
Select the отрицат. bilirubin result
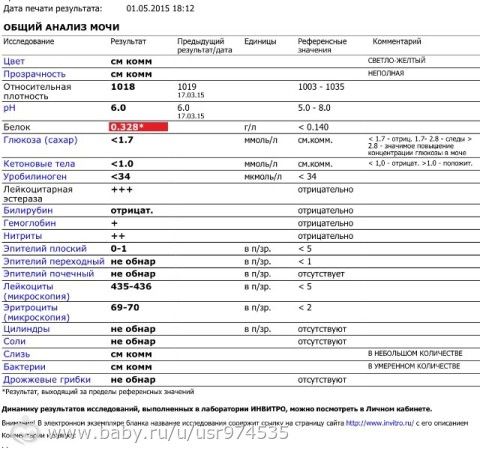pyautogui.click(x=132, y=211)
